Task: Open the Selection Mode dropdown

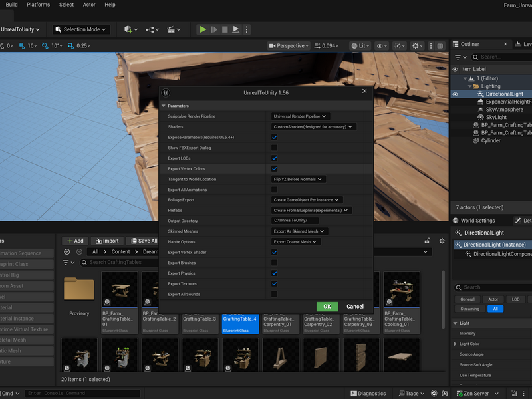Action: click(x=81, y=29)
